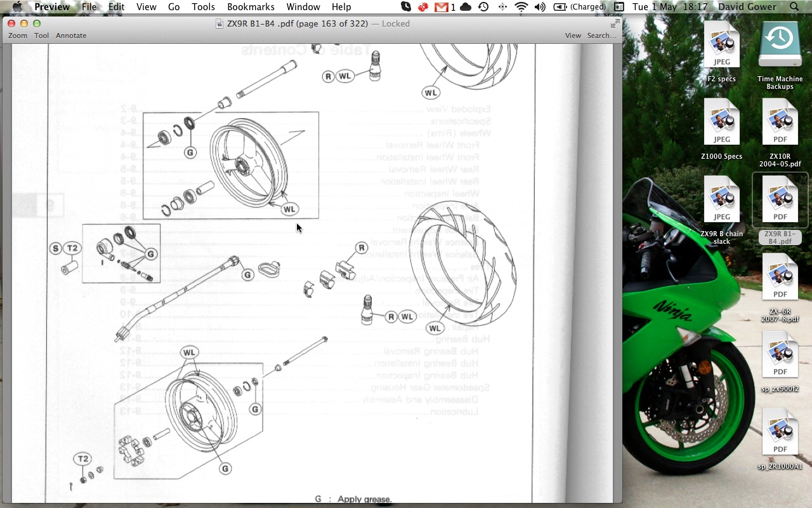Click the volume icon in the menu bar
Screen dimensions: 812x508
click(x=540, y=7)
